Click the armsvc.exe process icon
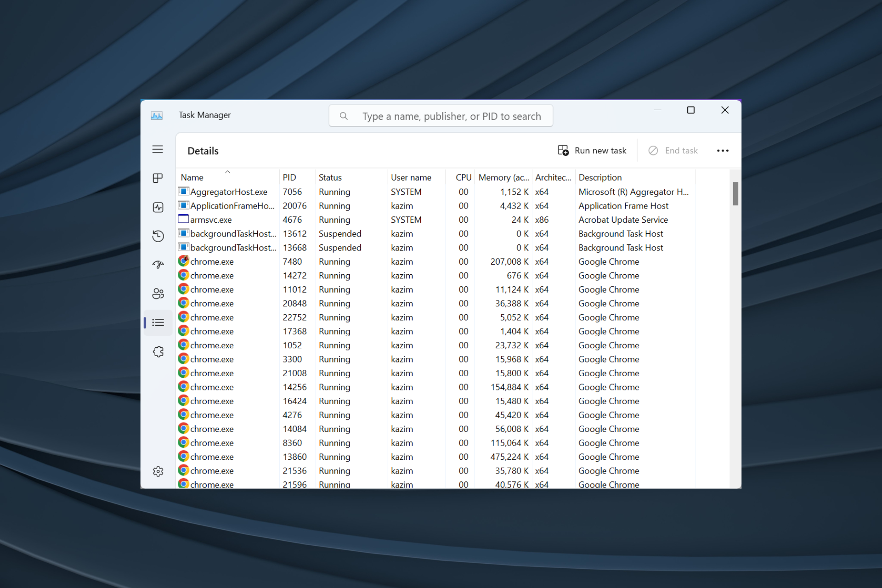Image resolution: width=882 pixels, height=588 pixels. coord(183,219)
